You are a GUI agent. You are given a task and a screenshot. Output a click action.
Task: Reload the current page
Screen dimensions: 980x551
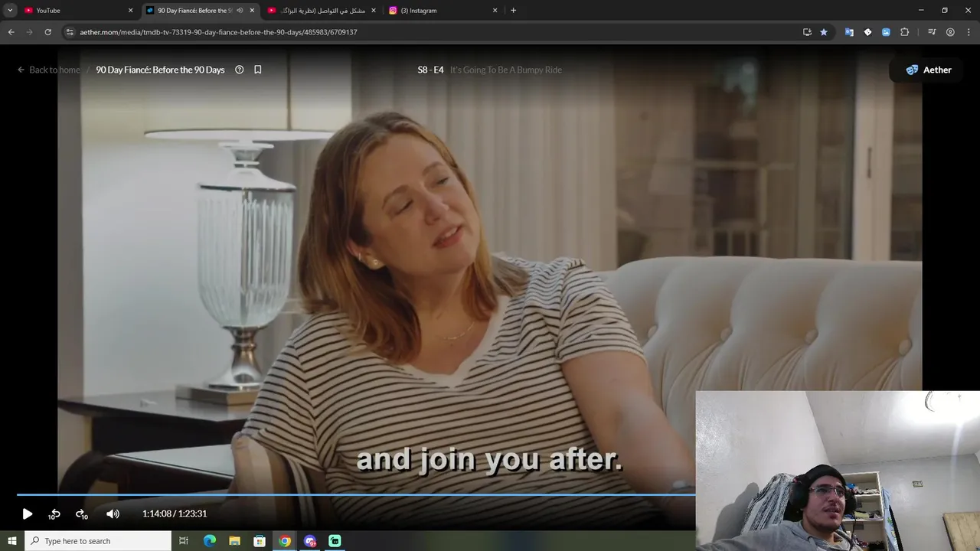(x=47, y=32)
